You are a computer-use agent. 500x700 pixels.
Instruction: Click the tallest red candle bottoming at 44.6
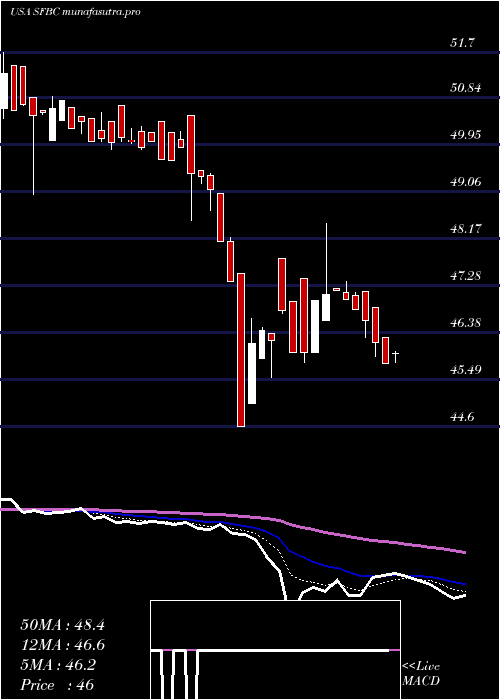(x=241, y=350)
